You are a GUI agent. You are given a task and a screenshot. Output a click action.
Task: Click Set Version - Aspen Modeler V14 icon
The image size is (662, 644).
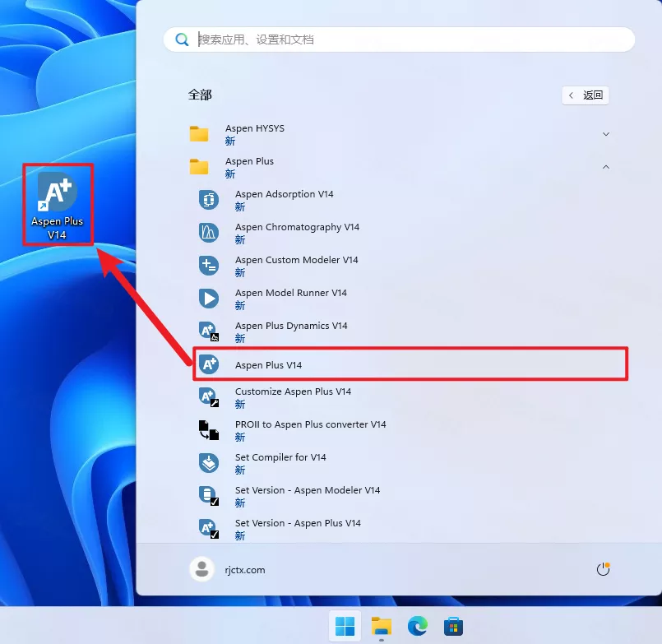(x=209, y=496)
